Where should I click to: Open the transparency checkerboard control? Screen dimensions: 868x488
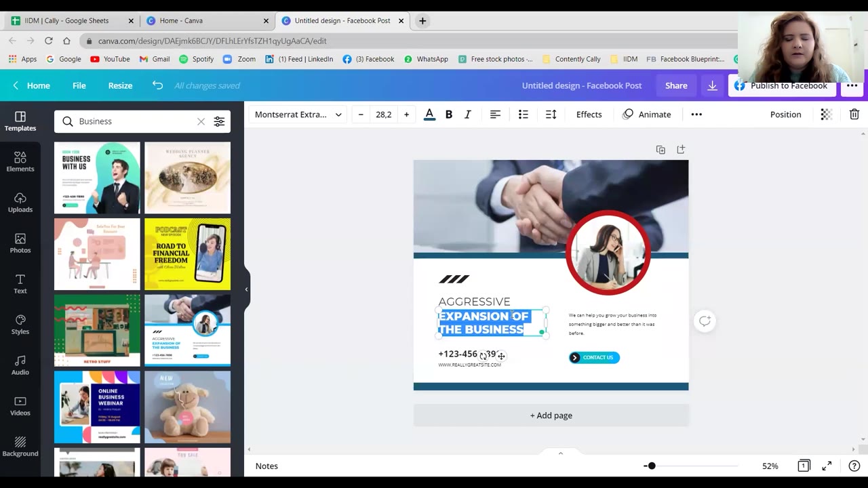tap(826, 115)
